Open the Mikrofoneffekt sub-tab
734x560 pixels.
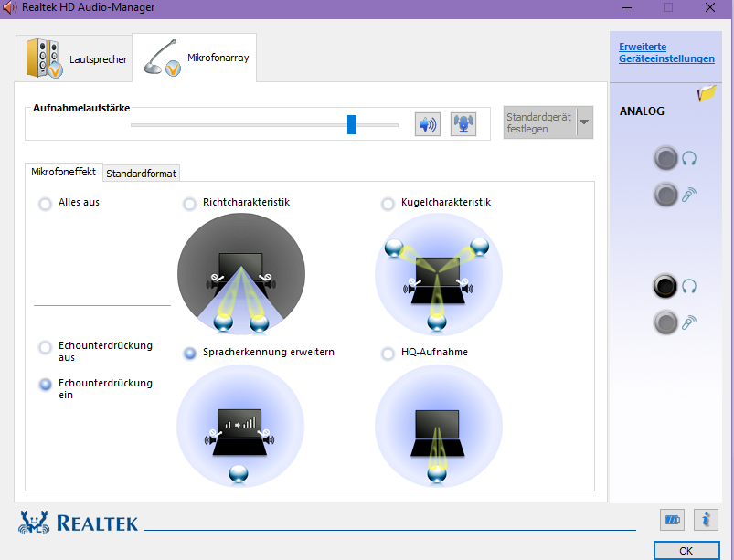click(x=63, y=172)
